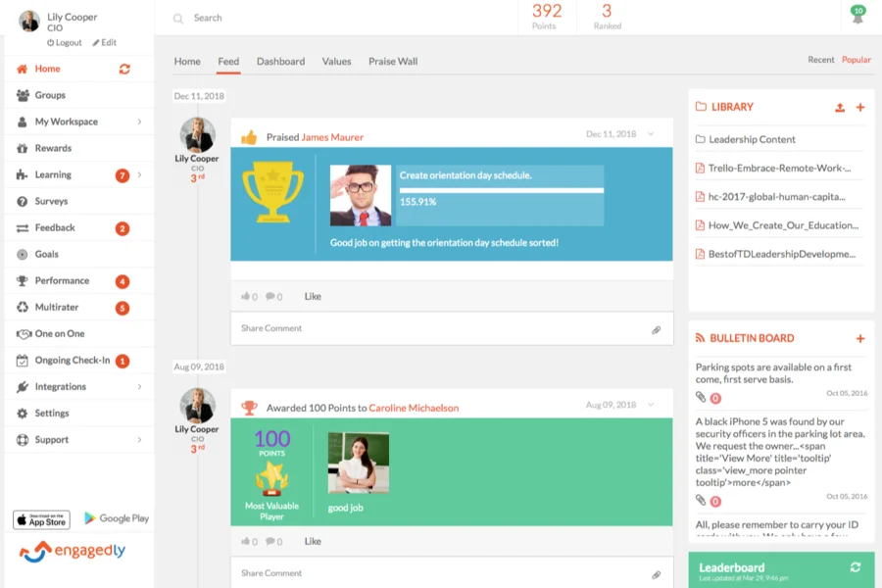Open the Values tab

coord(336,62)
